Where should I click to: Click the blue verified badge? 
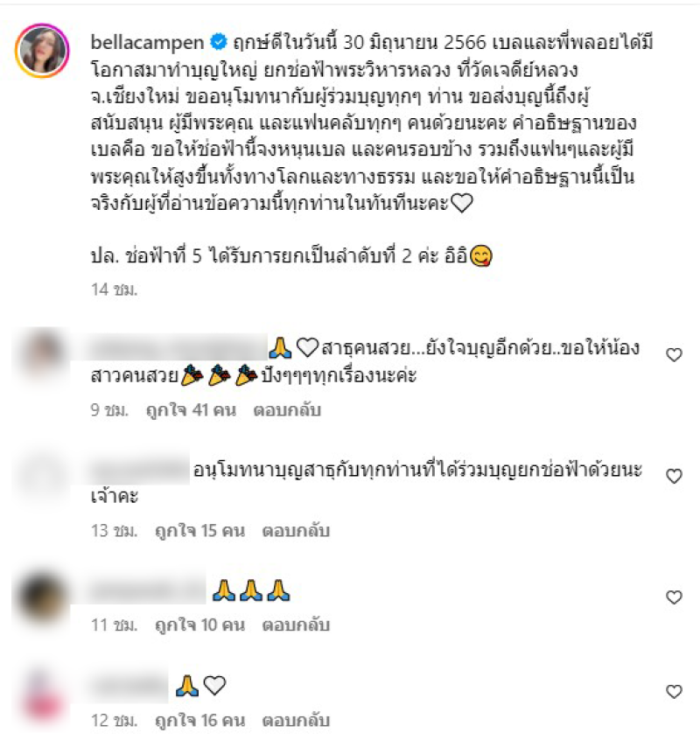[219, 42]
